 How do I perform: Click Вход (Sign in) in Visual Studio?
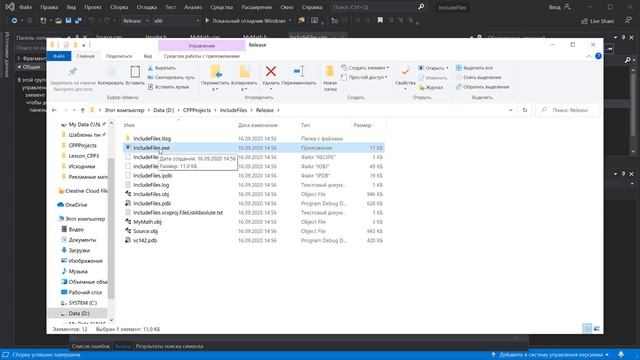click(x=559, y=7)
